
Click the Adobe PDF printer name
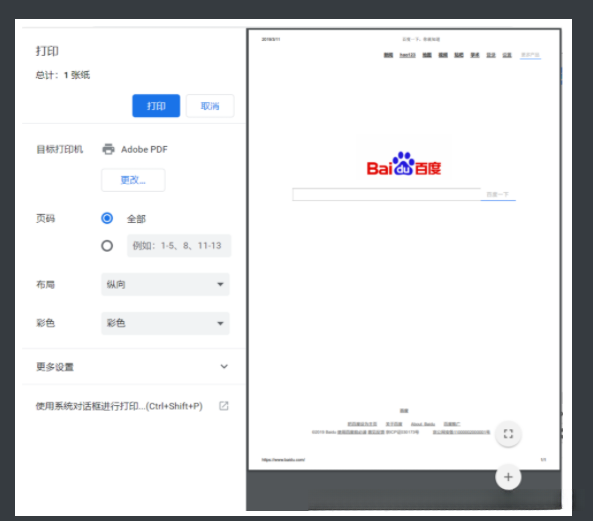click(x=144, y=150)
